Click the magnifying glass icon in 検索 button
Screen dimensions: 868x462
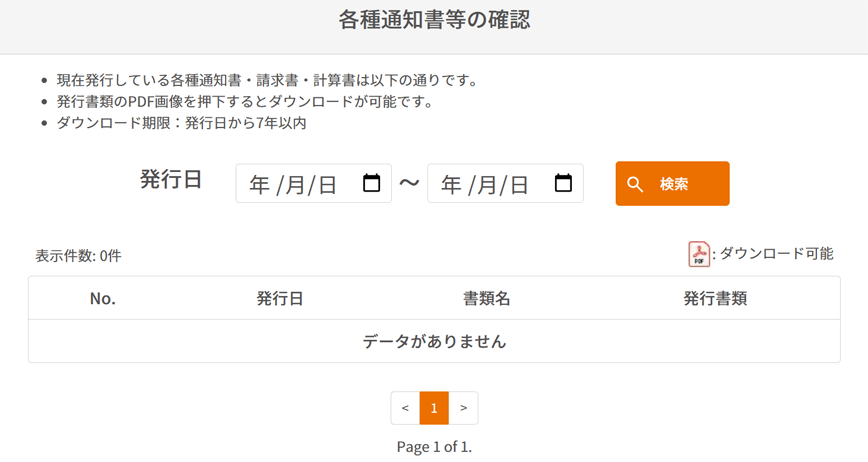tap(635, 184)
